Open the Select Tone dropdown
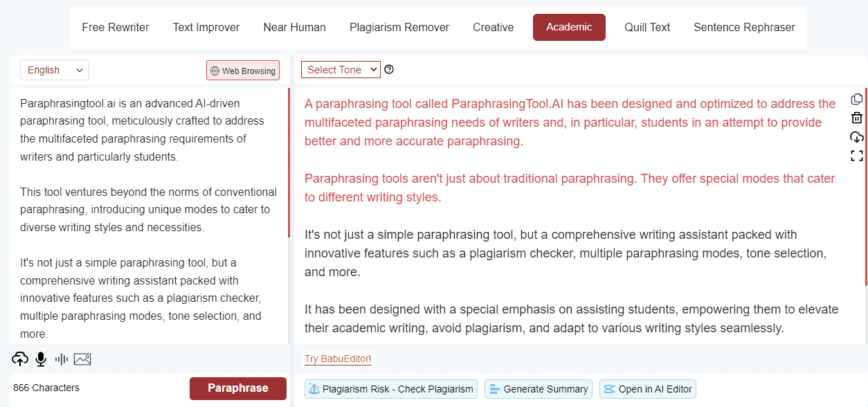The image size is (868, 407). [341, 69]
